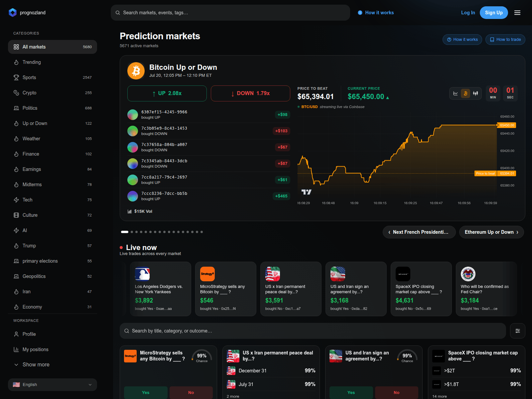532x399 pixels.
Task: Click How it works in top bar
Action: (376, 13)
